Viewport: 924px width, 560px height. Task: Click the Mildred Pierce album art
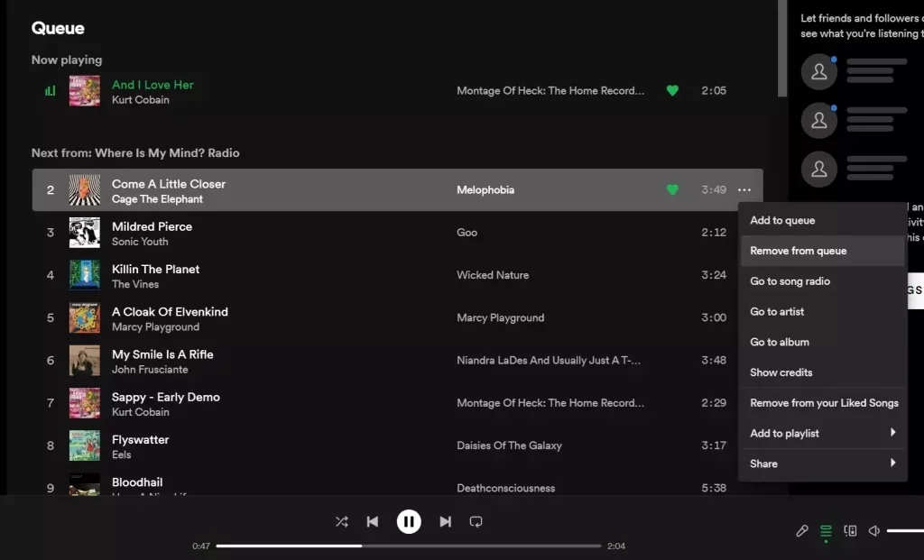pos(84,233)
